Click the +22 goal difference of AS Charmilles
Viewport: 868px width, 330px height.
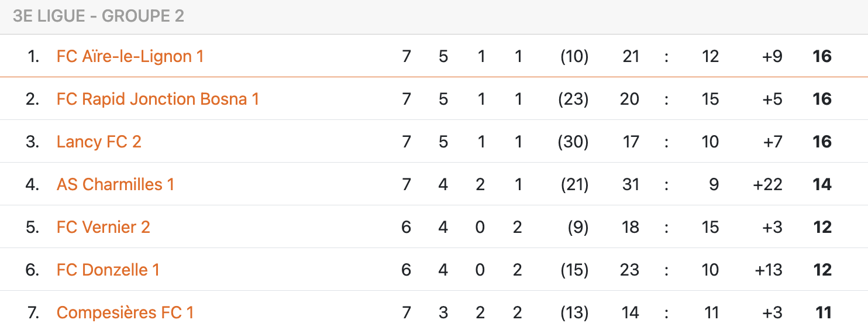click(x=767, y=184)
